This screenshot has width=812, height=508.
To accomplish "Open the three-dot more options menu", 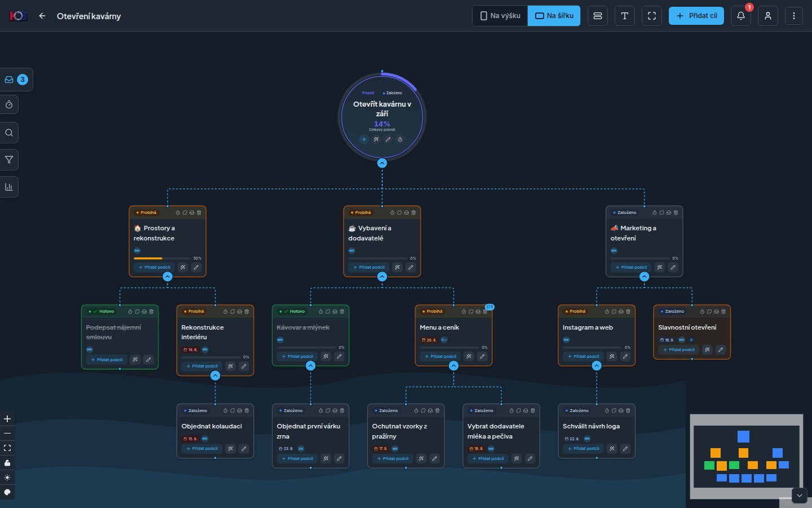I will tap(794, 16).
